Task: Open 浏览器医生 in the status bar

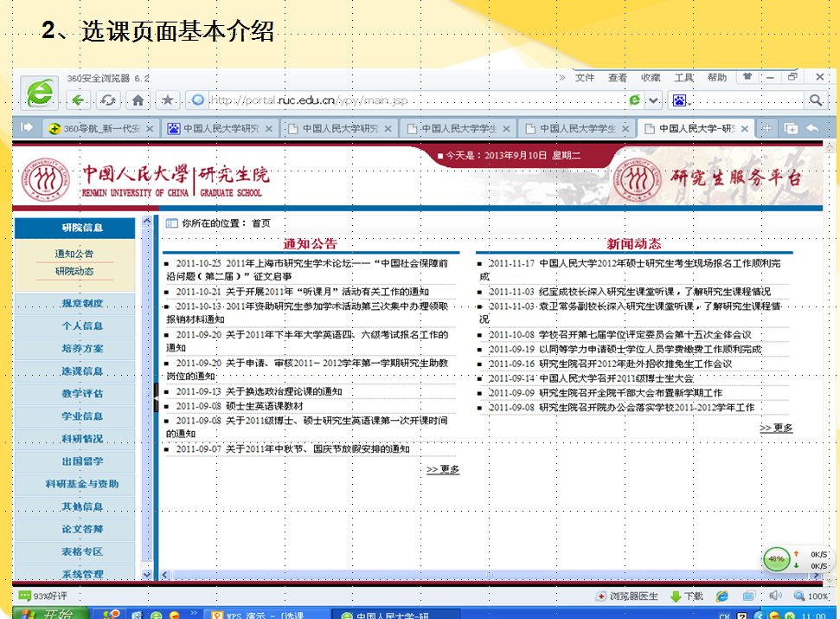Action: coord(627,596)
